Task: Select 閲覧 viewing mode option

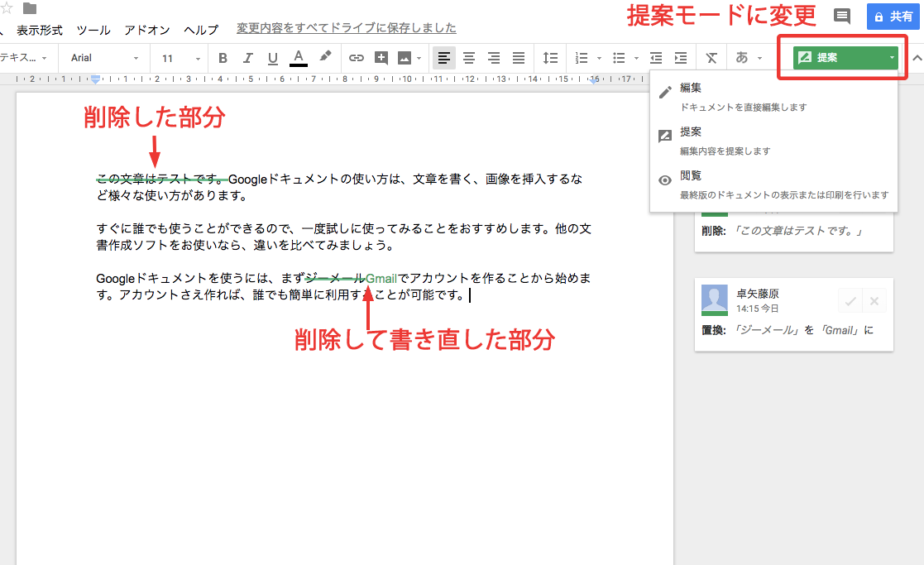Action: [691, 176]
